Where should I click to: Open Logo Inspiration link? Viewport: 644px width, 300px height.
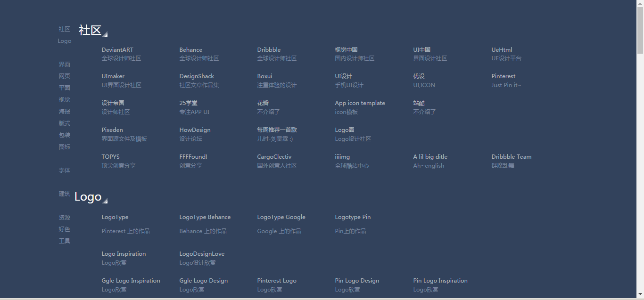coord(124,254)
